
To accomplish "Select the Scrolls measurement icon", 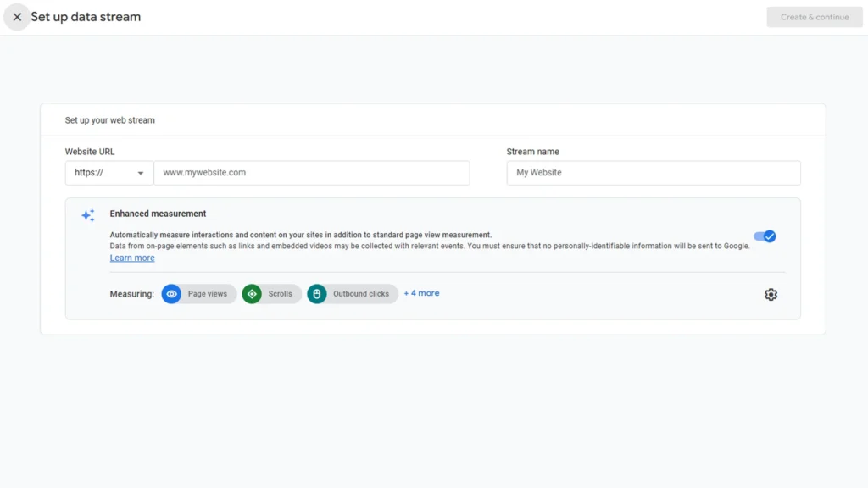I will (x=252, y=294).
